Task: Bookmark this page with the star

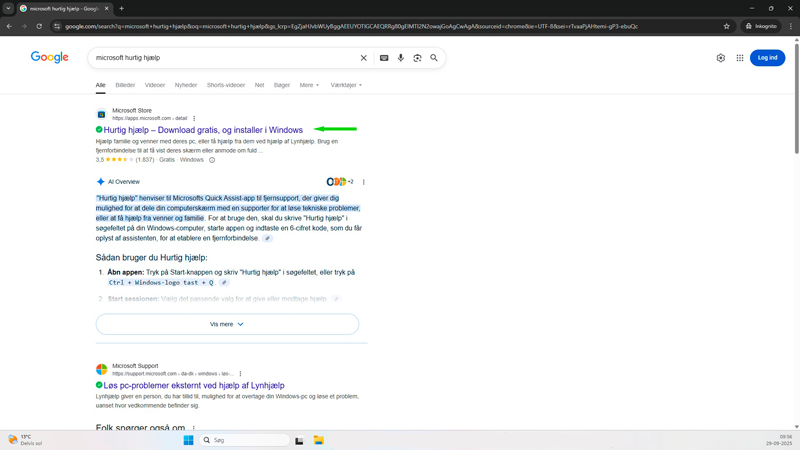Action: point(727,26)
